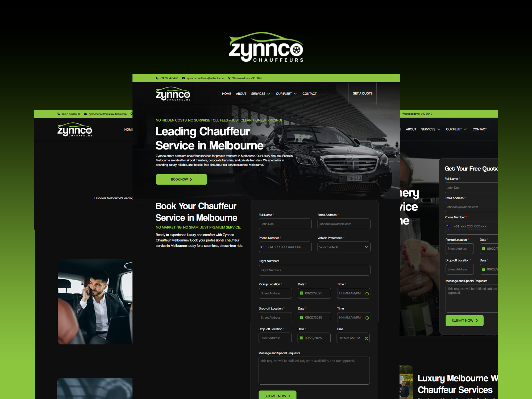Click Zynnco logo in the left background page header
This screenshot has width=532, height=399.
point(75,130)
